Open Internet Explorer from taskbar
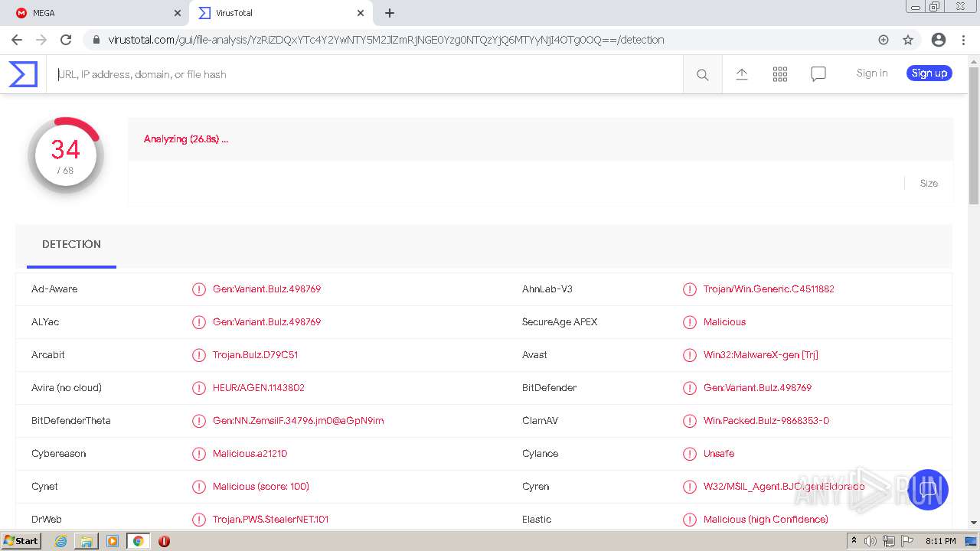 pyautogui.click(x=60, y=541)
